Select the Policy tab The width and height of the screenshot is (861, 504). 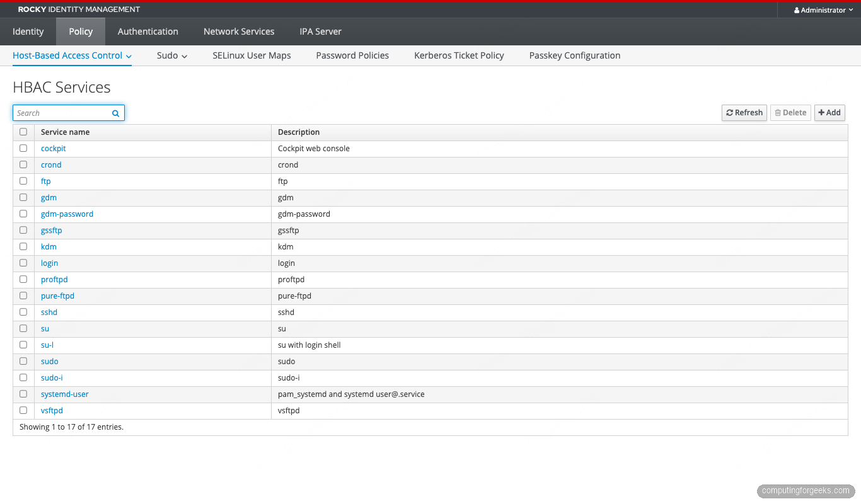(81, 31)
